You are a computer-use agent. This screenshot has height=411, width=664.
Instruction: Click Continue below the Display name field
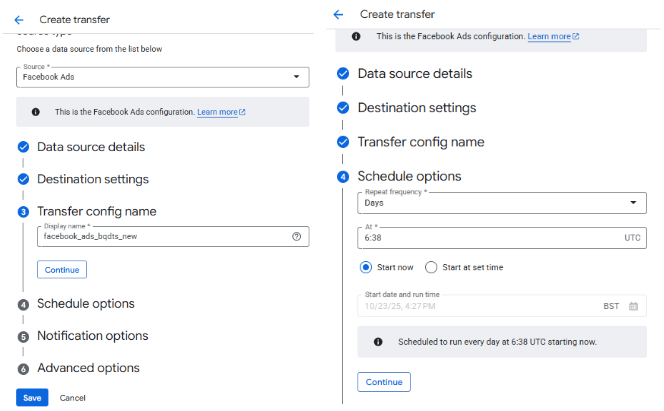[x=62, y=270]
